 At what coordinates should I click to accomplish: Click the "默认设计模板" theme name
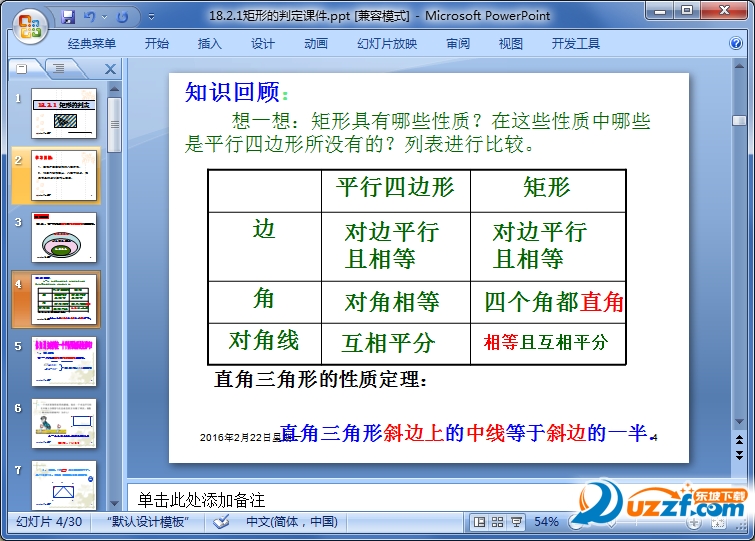pyautogui.click(x=148, y=522)
